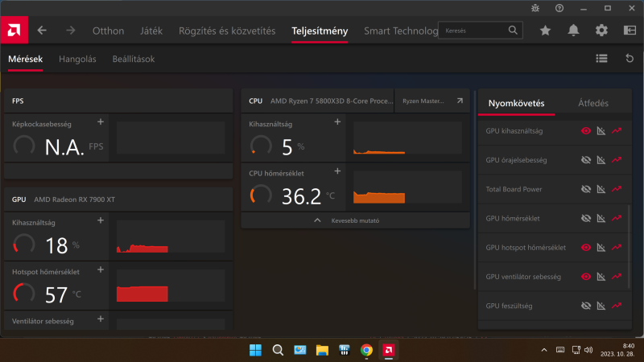Viewport: 644px width, 362px height.
Task: Show GPU feszültség with eye icon
Action: pyautogui.click(x=586, y=306)
